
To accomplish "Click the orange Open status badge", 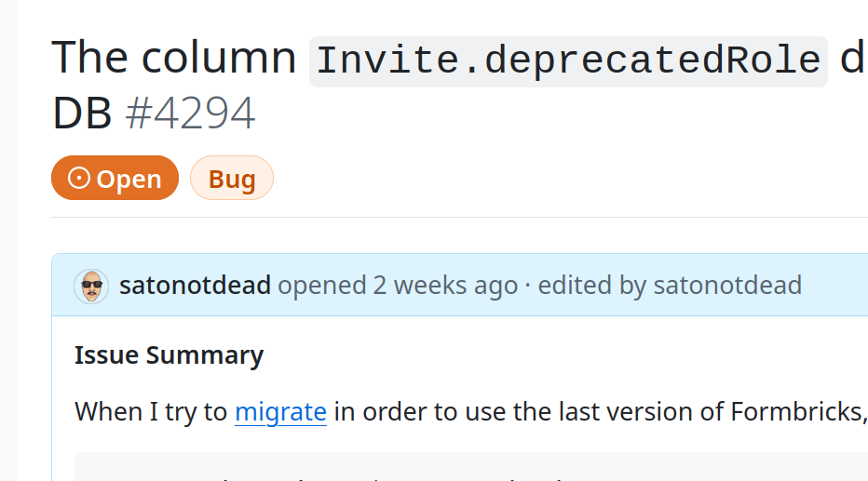I will [115, 179].
